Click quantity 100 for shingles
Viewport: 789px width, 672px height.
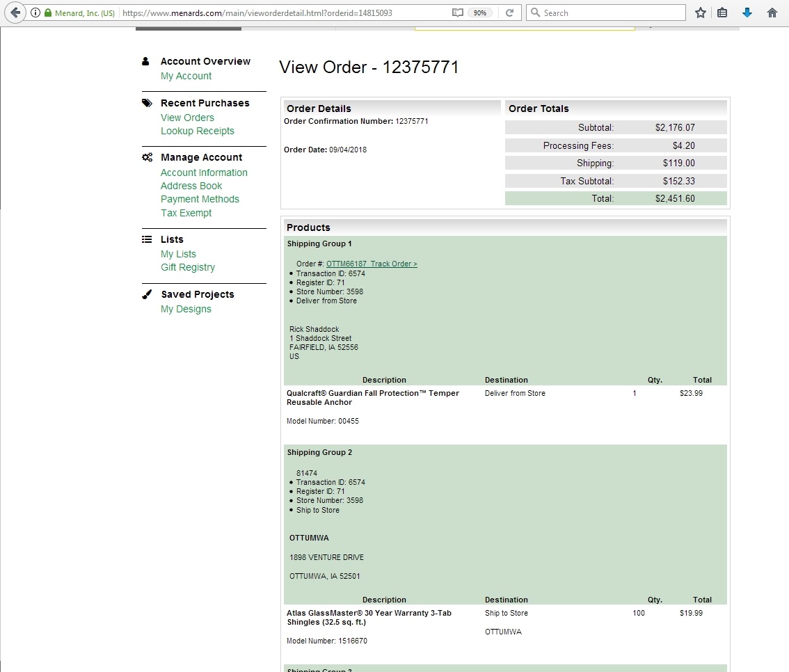point(639,613)
